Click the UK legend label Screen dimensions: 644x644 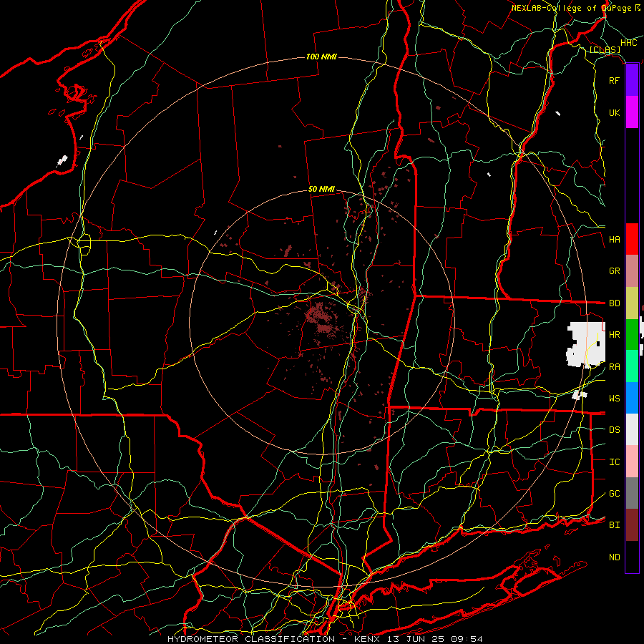615,112
